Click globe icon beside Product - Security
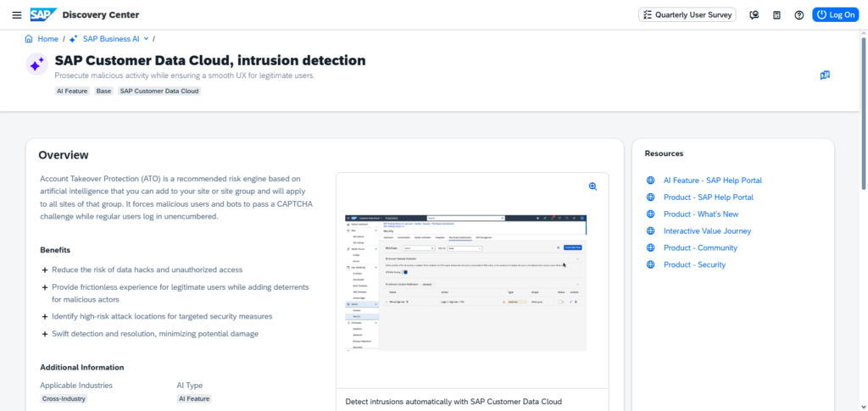The image size is (868, 411). point(650,264)
